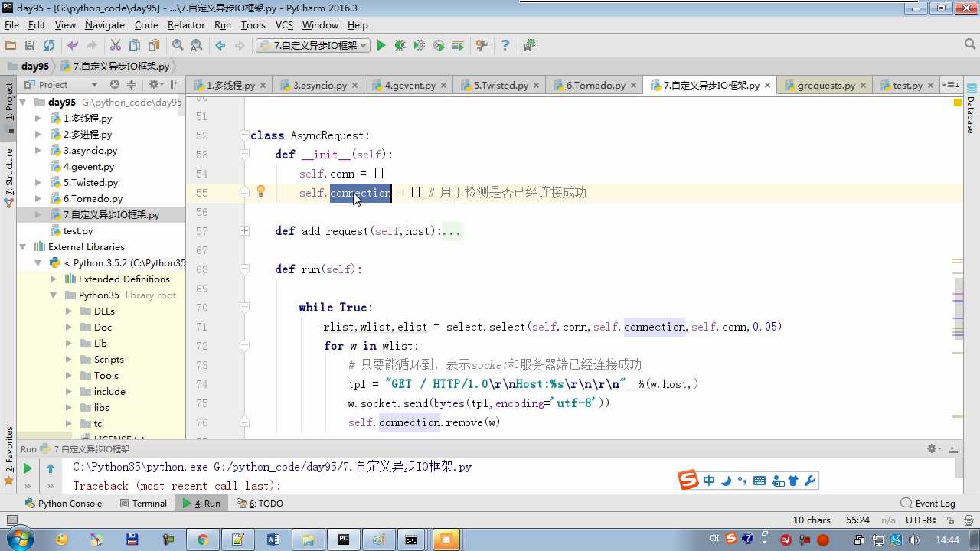
Task: Collapse all in Project panel
Action: point(131,84)
